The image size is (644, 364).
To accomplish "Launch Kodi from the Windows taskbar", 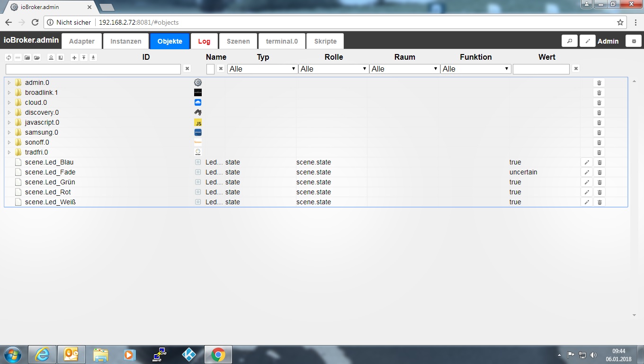I will pos(189,354).
